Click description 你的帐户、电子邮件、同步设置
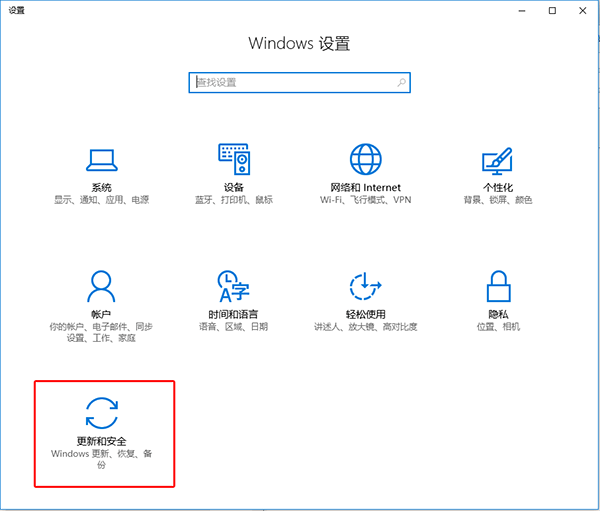The width and height of the screenshot is (600, 511). (x=101, y=332)
